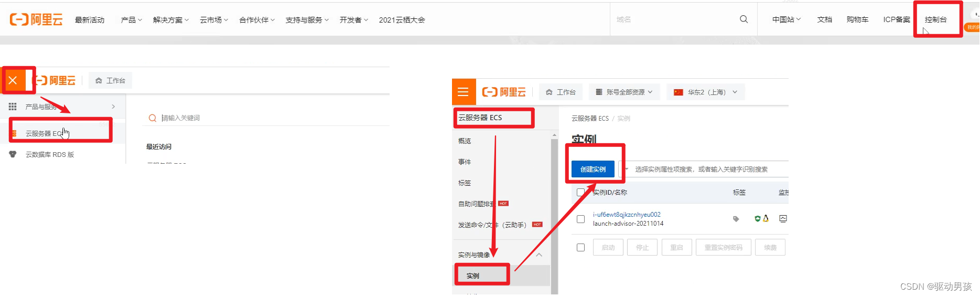Viewport: 980px width, 296px height.
Task: Click the China flag icon in region selector
Action: [679, 92]
